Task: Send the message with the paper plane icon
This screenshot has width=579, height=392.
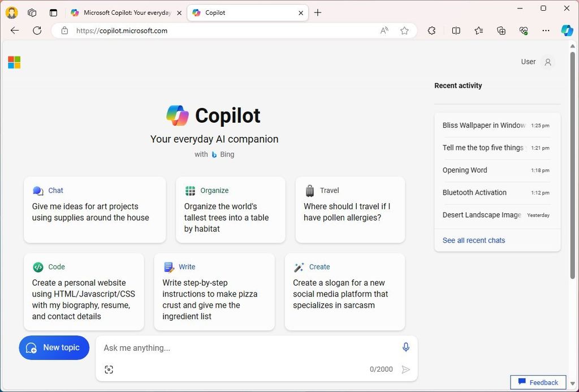Action: coord(406,369)
